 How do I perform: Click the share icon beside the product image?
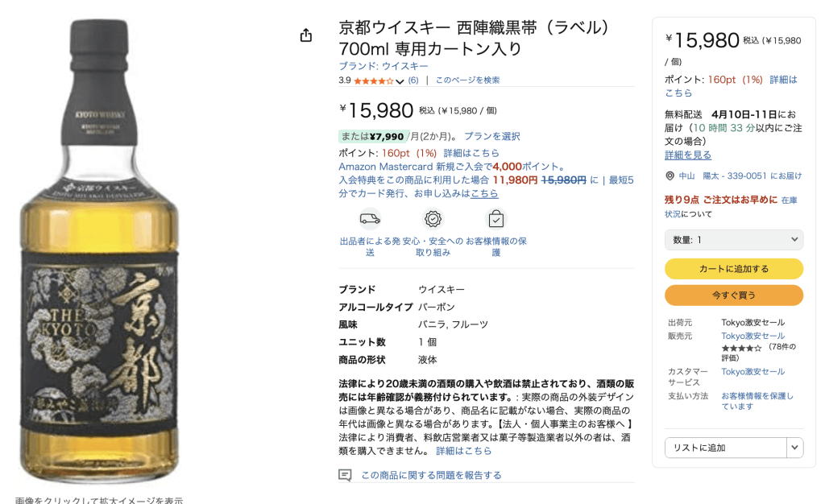coord(305,35)
